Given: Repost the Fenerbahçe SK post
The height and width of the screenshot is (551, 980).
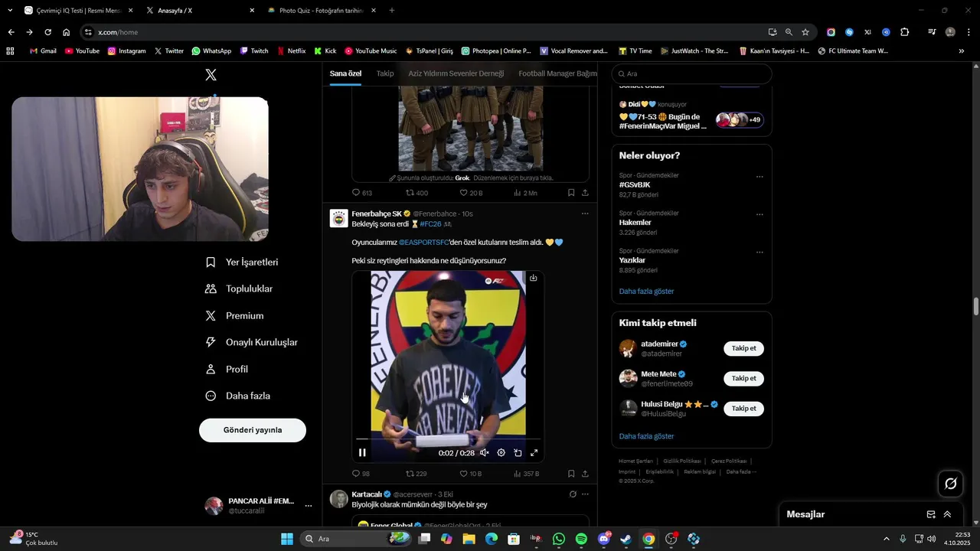Looking at the screenshot, I should (x=416, y=474).
